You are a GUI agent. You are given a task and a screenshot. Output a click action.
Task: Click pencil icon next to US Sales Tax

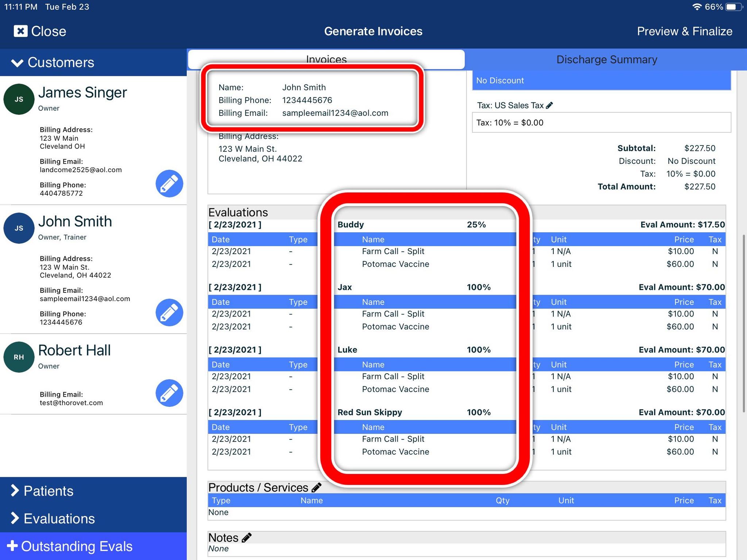(x=549, y=105)
